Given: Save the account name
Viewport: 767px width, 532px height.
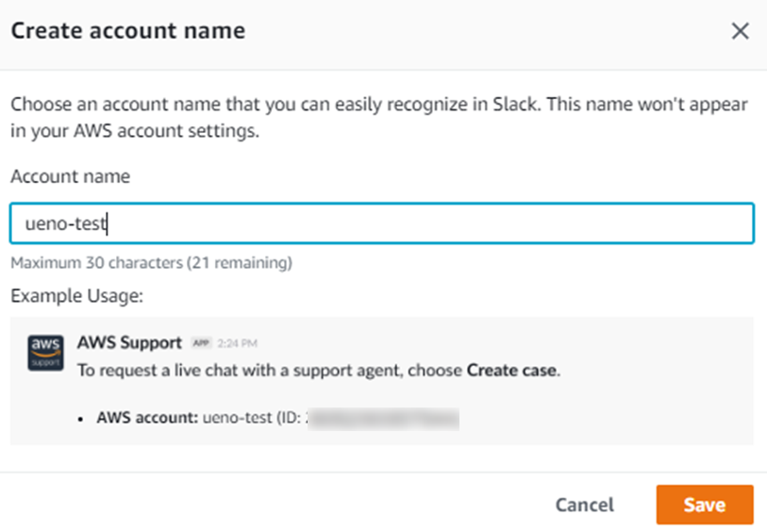Looking at the screenshot, I should pos(705,505).
